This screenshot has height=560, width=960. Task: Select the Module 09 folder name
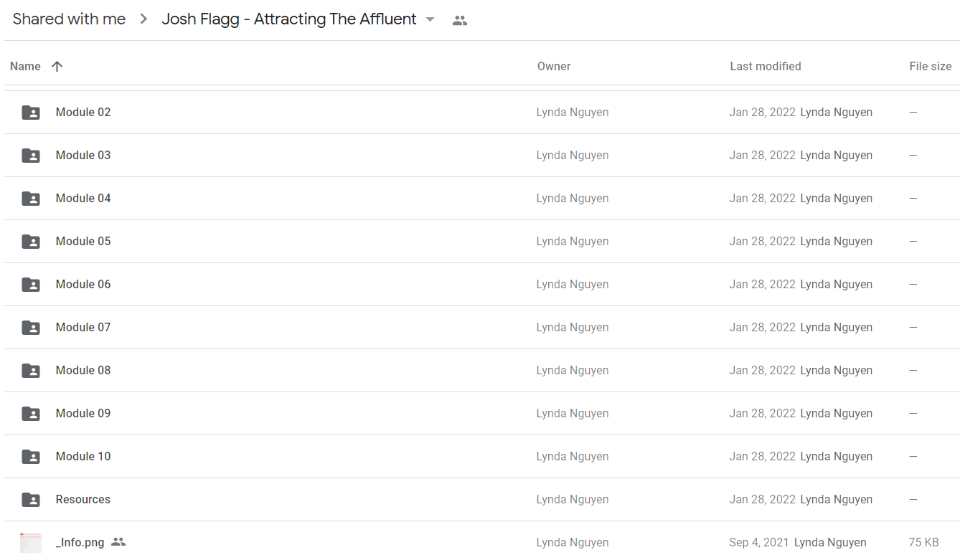(x=83, y=414)
